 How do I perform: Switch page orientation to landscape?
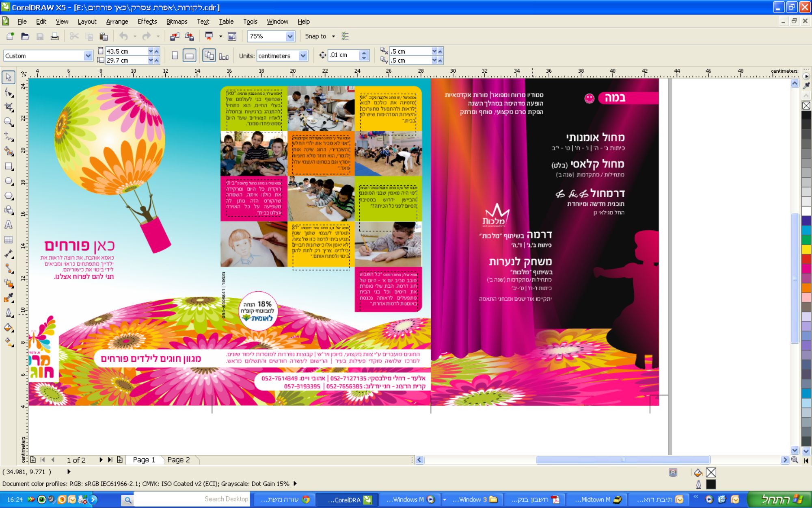pos(189,56)
